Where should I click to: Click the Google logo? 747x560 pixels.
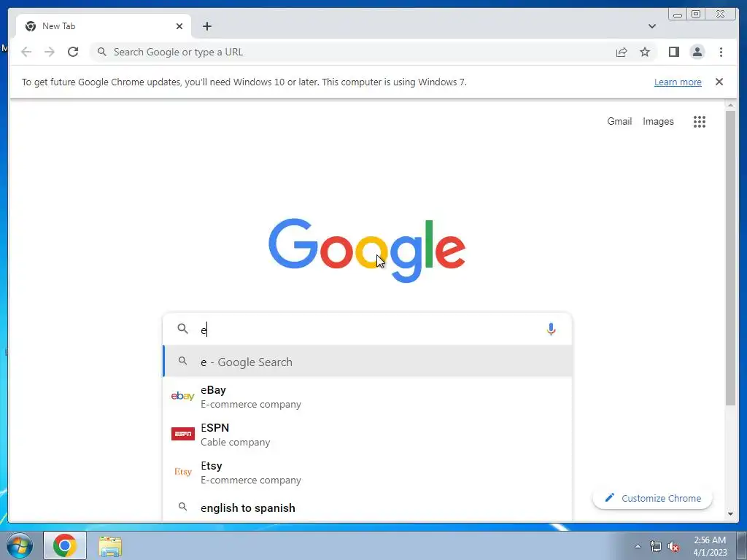[367, 251]
